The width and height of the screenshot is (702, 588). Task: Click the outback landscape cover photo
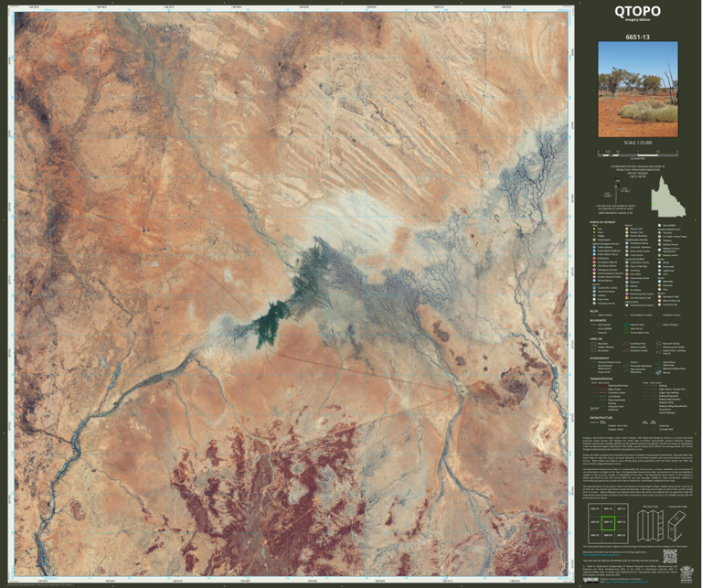[638, 90]
